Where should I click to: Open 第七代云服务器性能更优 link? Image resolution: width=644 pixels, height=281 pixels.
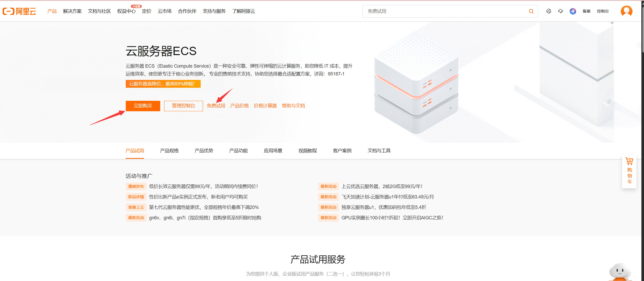(204, 207)
